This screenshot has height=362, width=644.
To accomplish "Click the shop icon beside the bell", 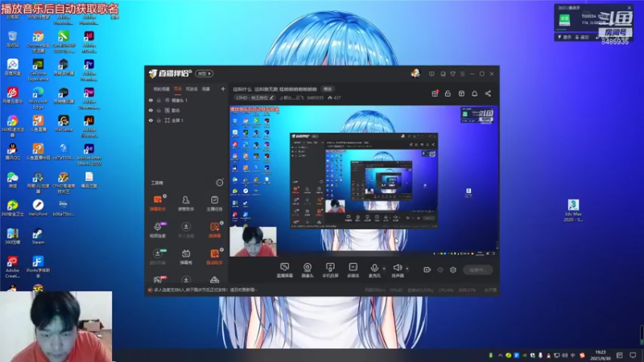I will [x=461, y=93].
